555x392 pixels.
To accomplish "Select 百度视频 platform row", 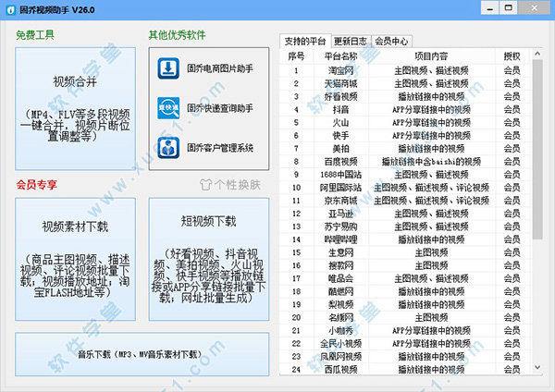I will (405, 162).
